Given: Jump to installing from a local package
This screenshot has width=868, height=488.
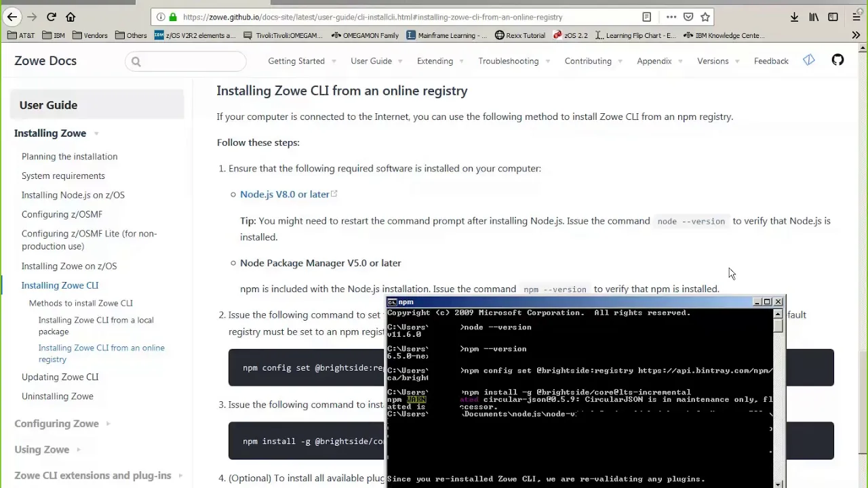Looking at the screenshot, I should [x=96, y=326].
